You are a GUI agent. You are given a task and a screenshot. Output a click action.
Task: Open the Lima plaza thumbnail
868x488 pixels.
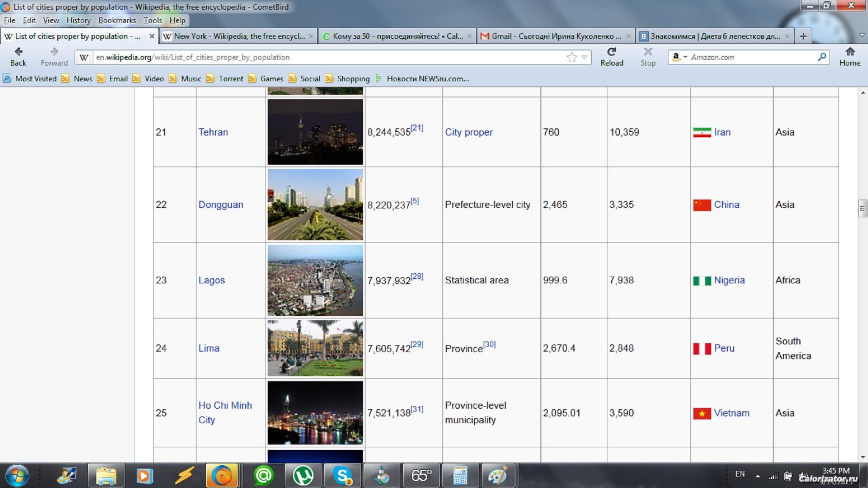click(315, 348)
